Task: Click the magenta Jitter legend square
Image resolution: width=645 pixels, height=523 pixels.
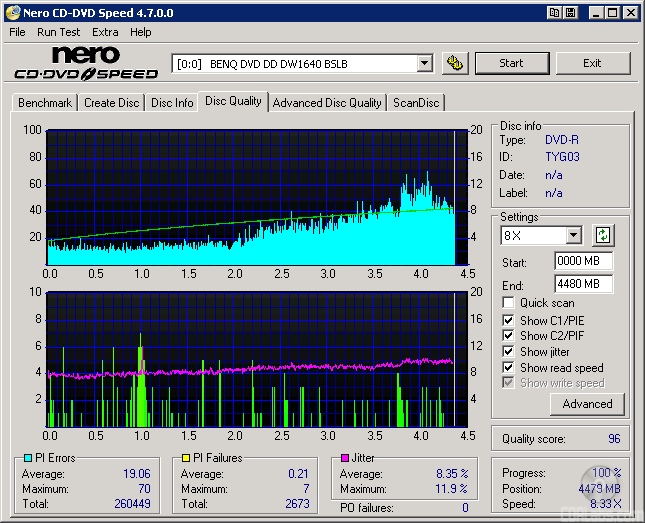Action: pyautogui.click(x=343, y=459)
